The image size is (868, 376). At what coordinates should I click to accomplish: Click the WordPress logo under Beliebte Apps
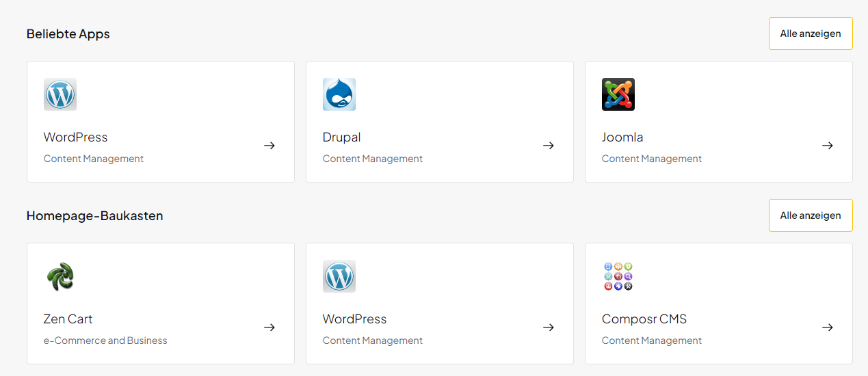click(60, 94)
